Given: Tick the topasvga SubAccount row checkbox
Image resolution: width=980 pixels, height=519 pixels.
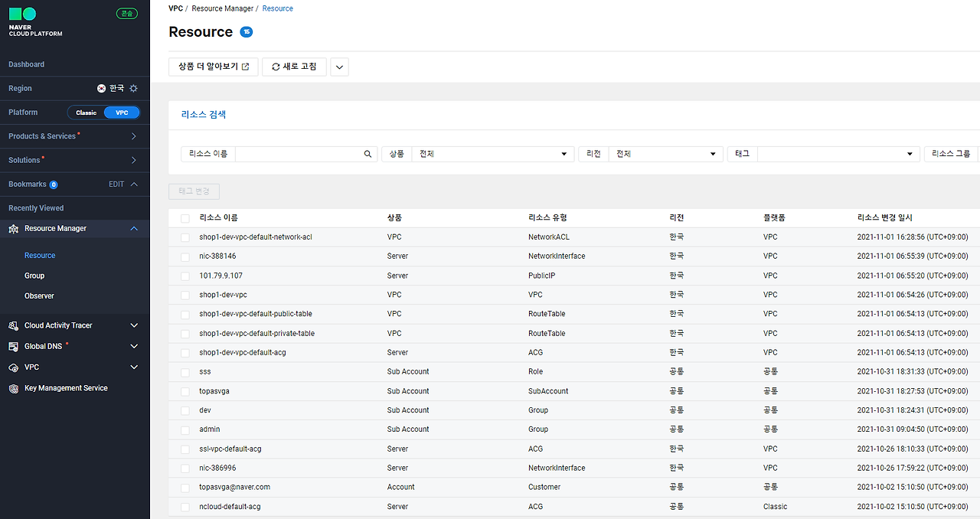Looking at the screenshot, I should click(185, 392).
